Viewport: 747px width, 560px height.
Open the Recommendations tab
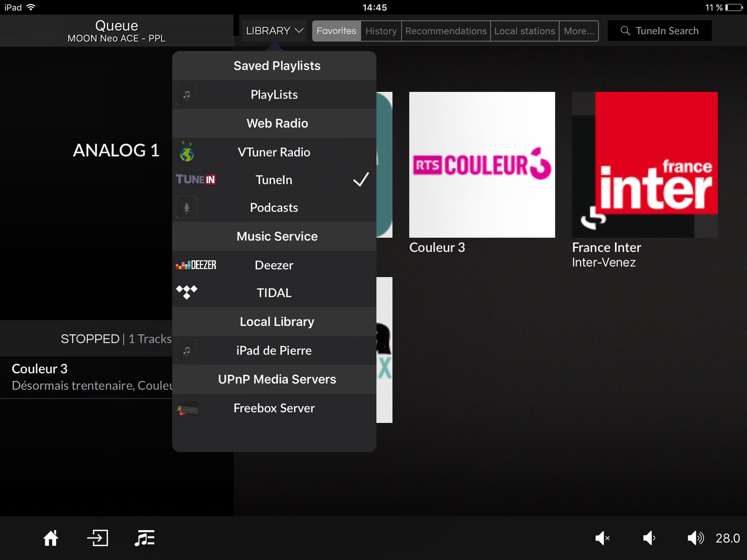[x=446, y=31]
